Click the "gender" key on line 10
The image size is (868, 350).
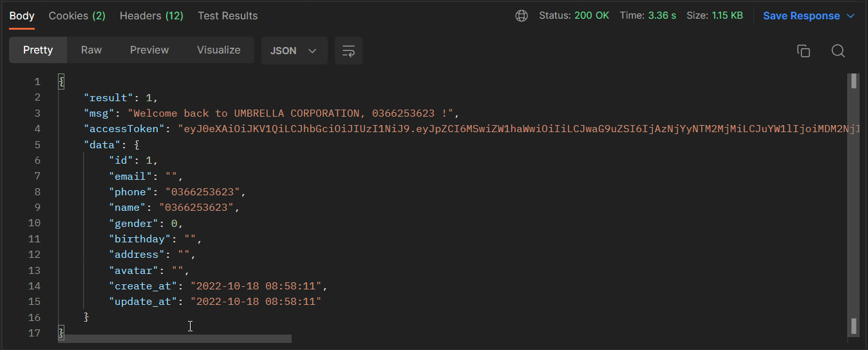click(x=133, y=223)
